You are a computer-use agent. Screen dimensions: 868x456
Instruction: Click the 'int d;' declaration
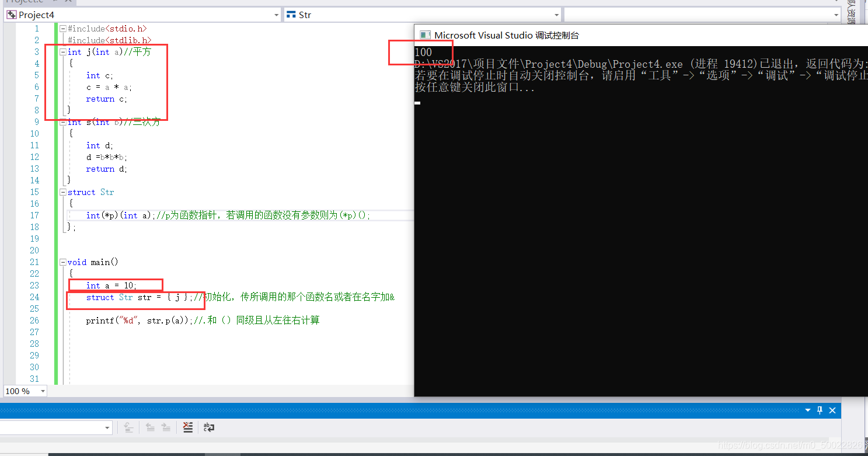click(100, 145)
